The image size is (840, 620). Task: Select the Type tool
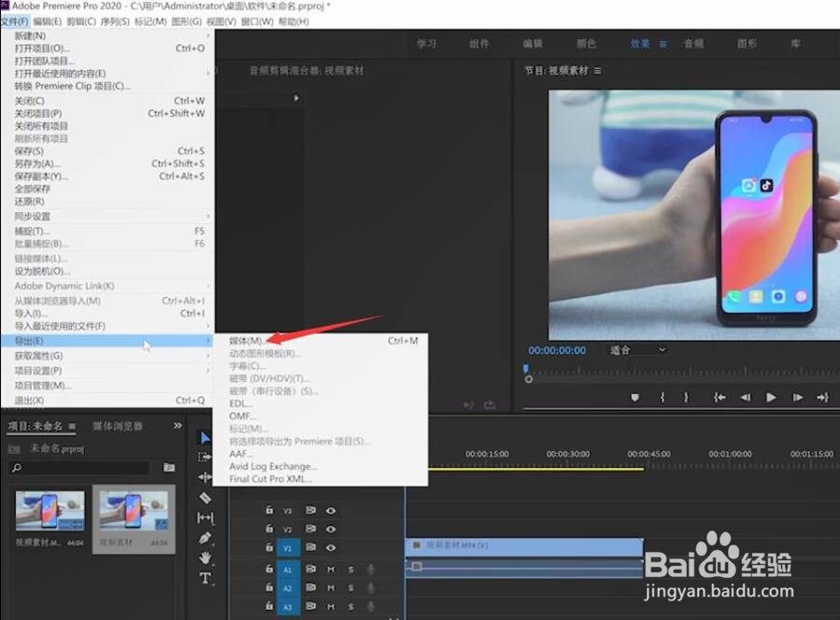[x=205, y=578]
